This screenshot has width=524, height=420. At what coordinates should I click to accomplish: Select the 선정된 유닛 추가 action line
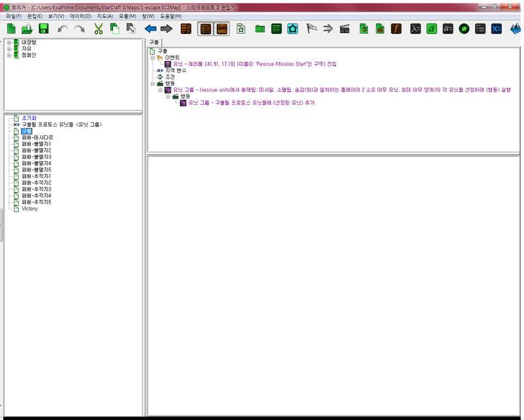pyautogui.click(x=251, y=103)
